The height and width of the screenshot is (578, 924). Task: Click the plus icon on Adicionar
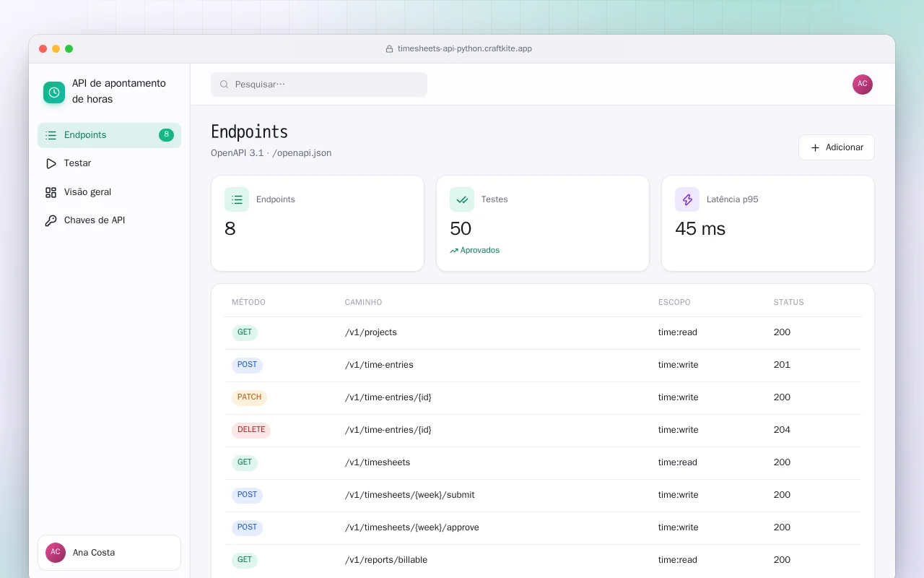point(815,147)
